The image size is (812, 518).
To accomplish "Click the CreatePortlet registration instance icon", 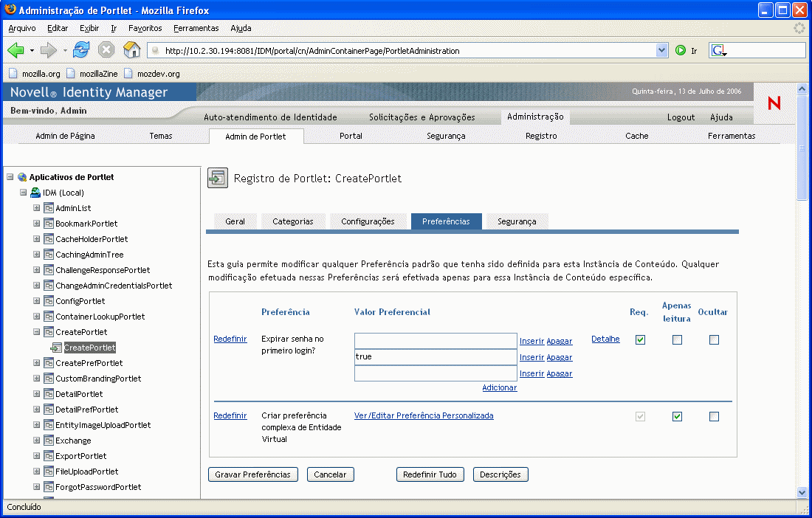I will (56, 348).
